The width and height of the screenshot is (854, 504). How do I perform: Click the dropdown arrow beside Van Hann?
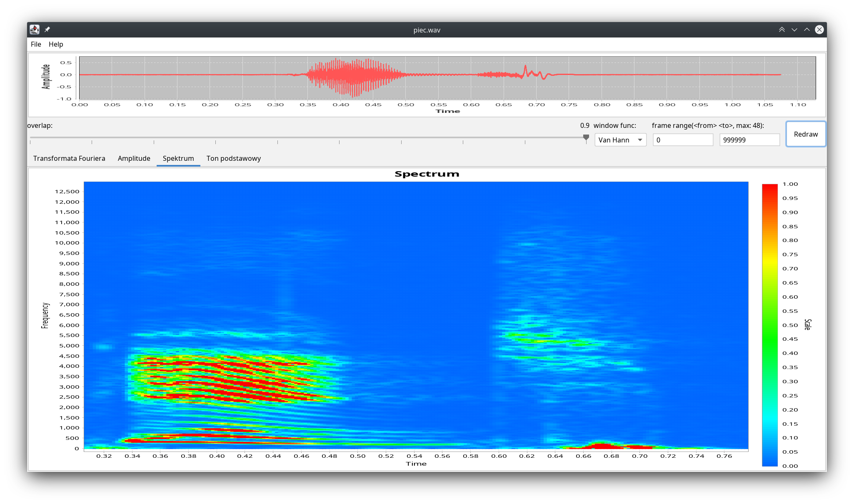640,140
